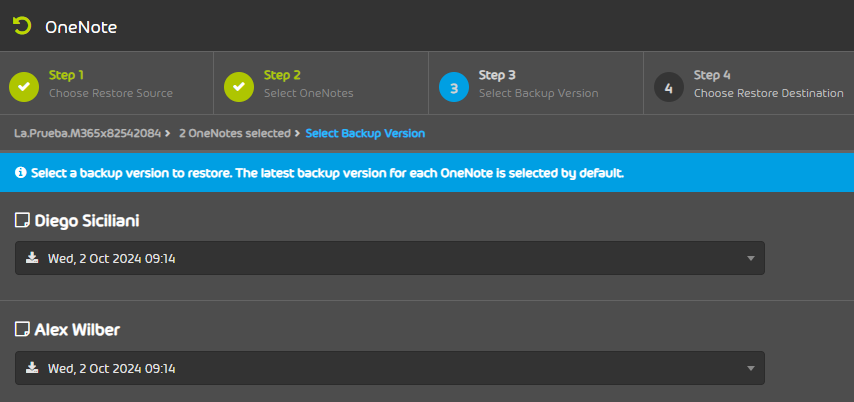
Task: Click the note icon beside Diego Siciliani
Action: 22,220
